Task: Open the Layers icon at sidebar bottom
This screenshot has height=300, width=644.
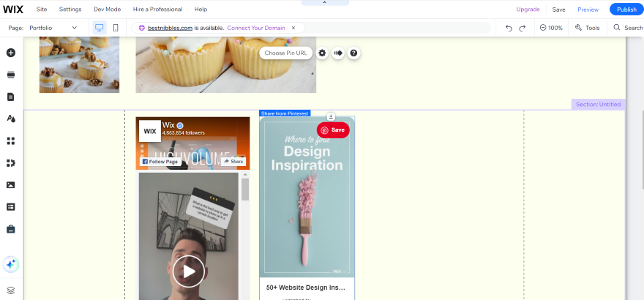Action: tap(11, 290)
